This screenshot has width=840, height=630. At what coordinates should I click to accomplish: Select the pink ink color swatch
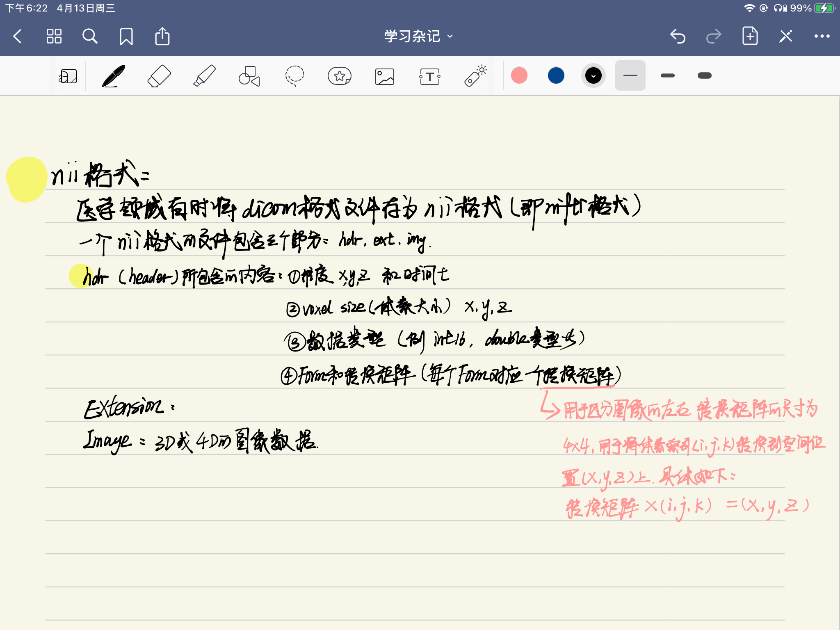tap(519, 75)
